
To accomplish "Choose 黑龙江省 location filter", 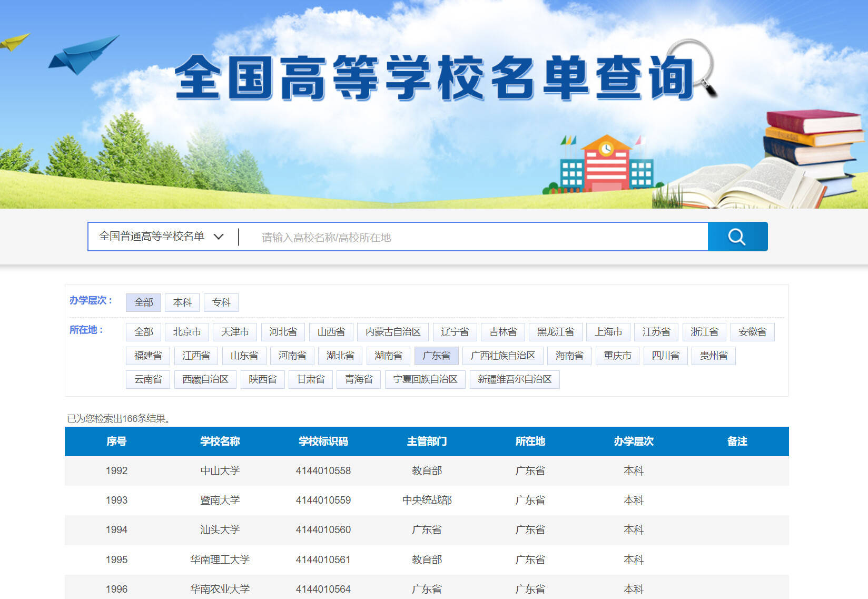I will point(556,332).
